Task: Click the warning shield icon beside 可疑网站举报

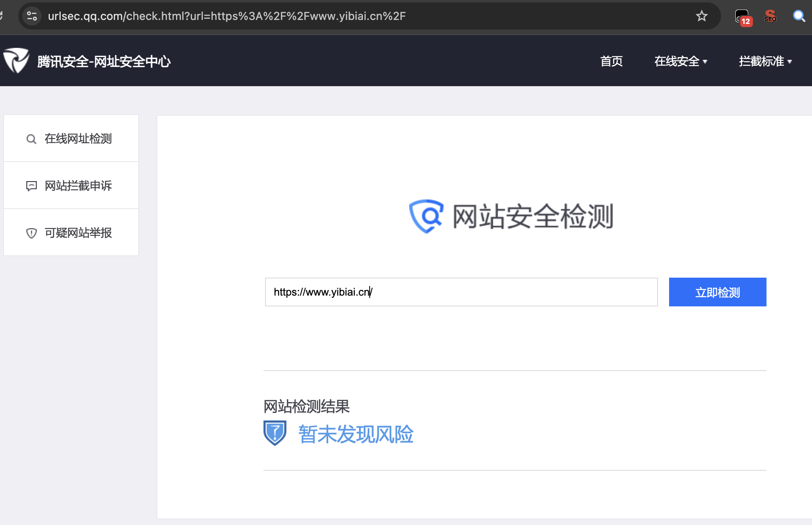Action: tap(31, 233)
